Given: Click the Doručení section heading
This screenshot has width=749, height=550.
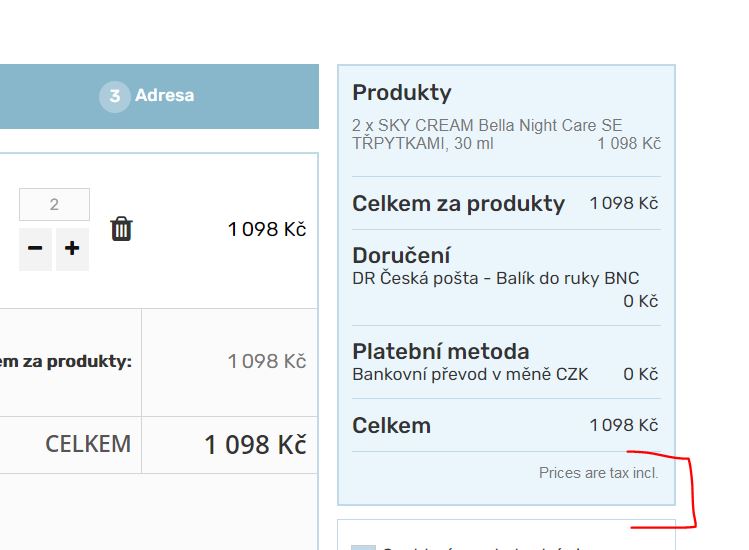Looking at the screenshot, I should coord(401,255).
